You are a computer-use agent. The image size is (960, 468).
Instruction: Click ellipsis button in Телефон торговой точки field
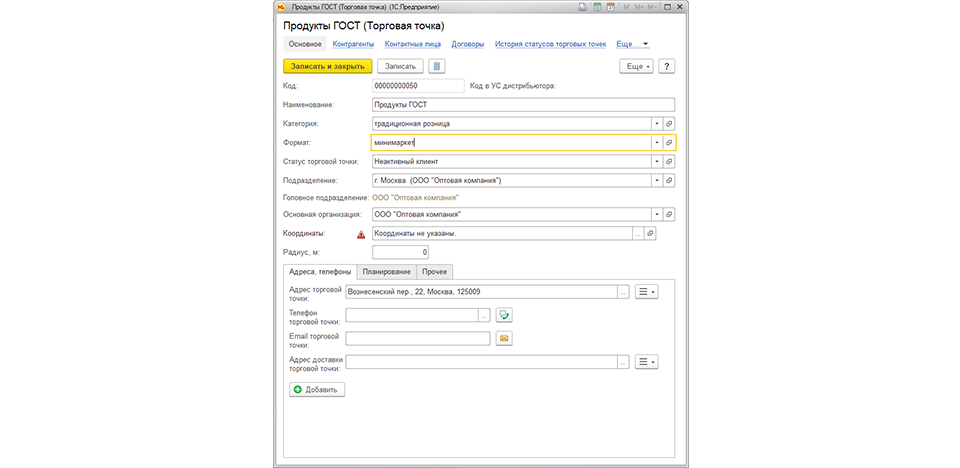pyautogui.click(x=484, y=315)
